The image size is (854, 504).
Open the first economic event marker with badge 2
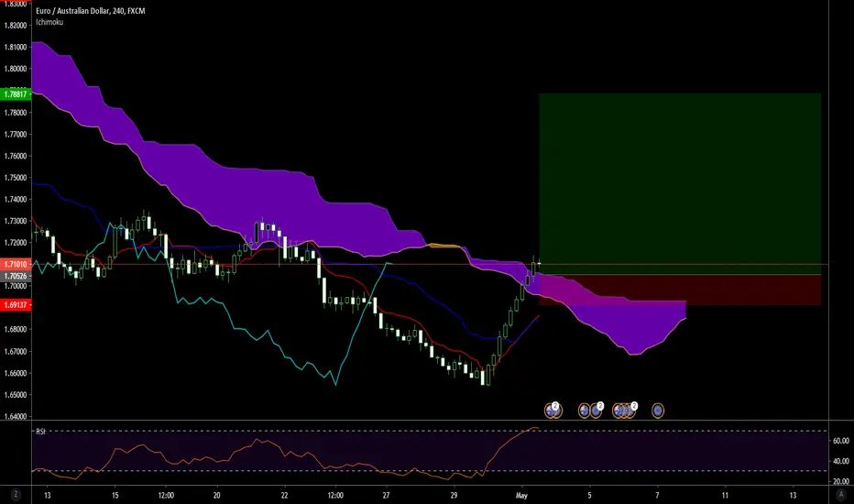[553, 411]
